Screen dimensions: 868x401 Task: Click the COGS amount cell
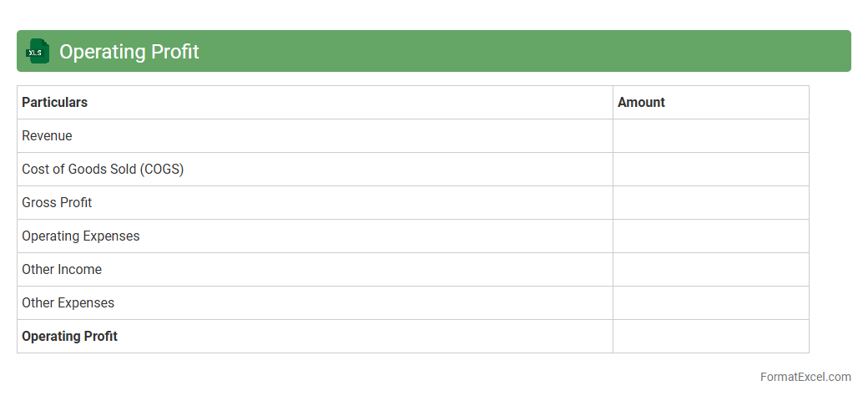[x=710, y=169]
